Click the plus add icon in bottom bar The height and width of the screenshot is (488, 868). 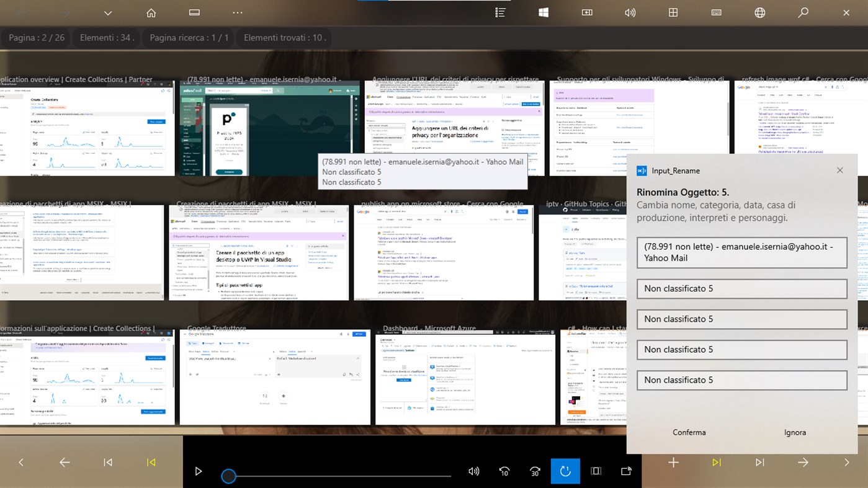click(x=673, y=463)
